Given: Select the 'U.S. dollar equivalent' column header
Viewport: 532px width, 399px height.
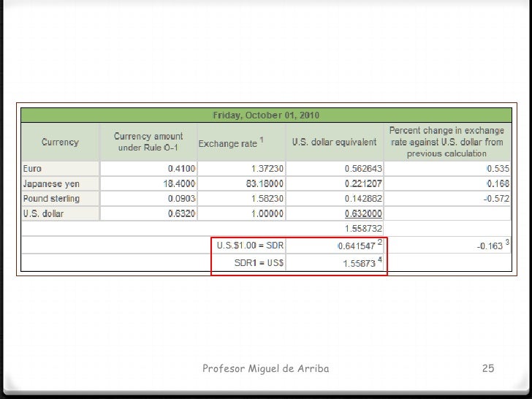Looking at the screenshot, I should 335,142.
